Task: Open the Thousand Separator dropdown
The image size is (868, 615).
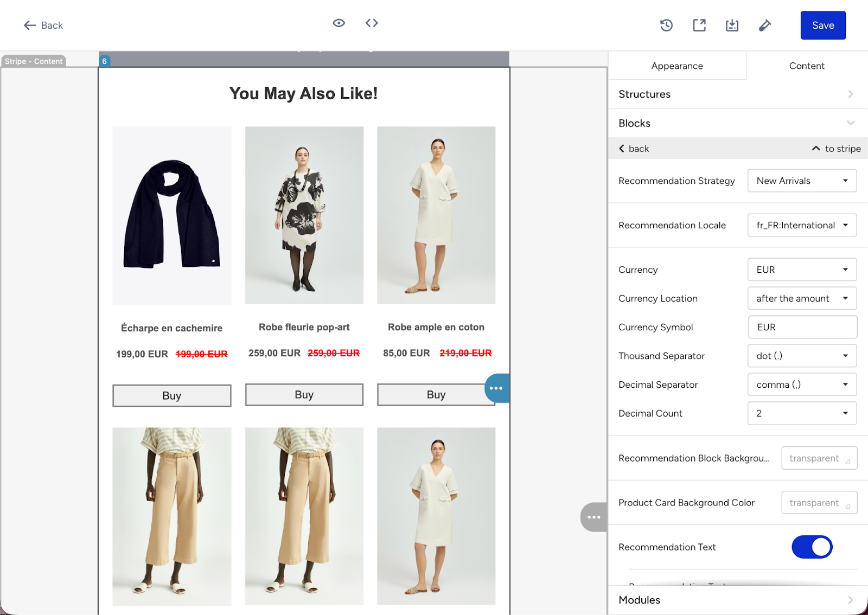Action: pos(802,356)
